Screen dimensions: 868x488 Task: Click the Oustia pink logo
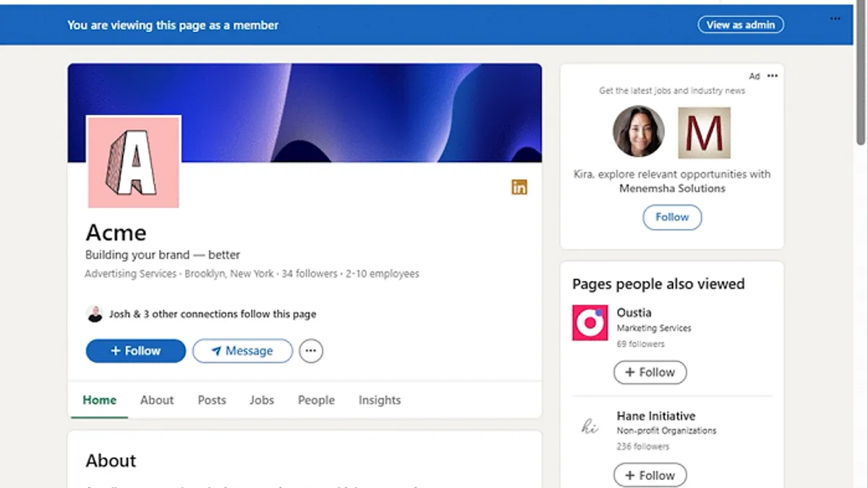click(x=590, y=322)
